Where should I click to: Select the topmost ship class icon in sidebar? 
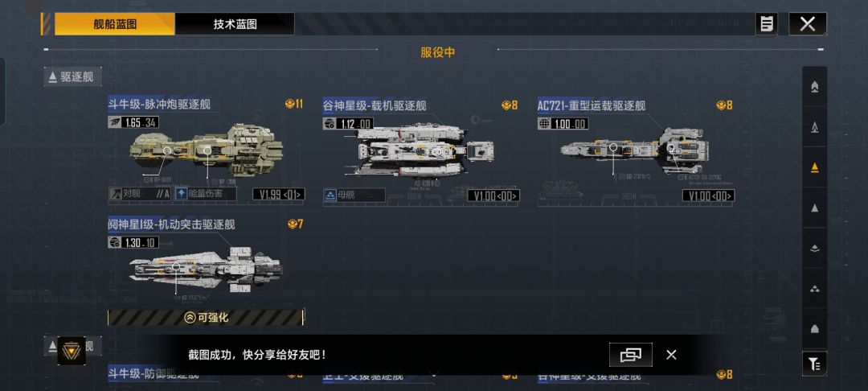(814, 87)
